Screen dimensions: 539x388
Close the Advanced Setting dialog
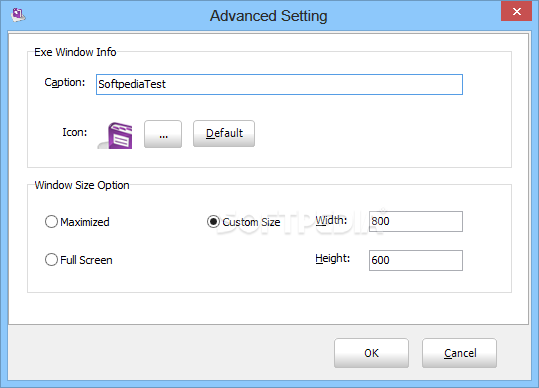coord(516,11)
